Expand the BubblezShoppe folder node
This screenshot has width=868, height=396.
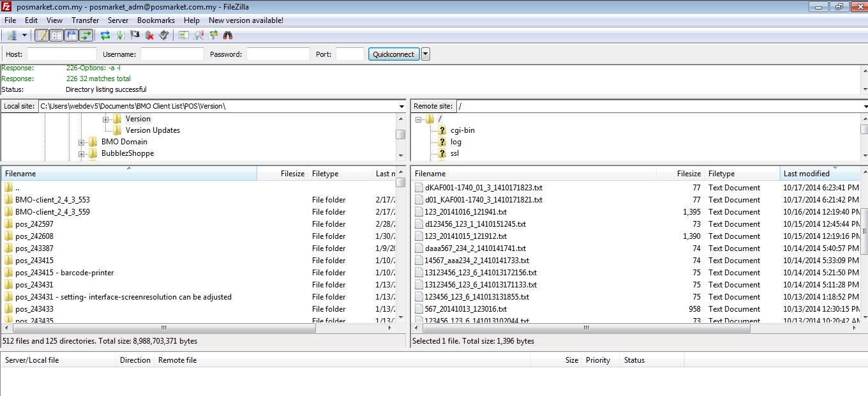pyautogui.click(x=82, y=154)
